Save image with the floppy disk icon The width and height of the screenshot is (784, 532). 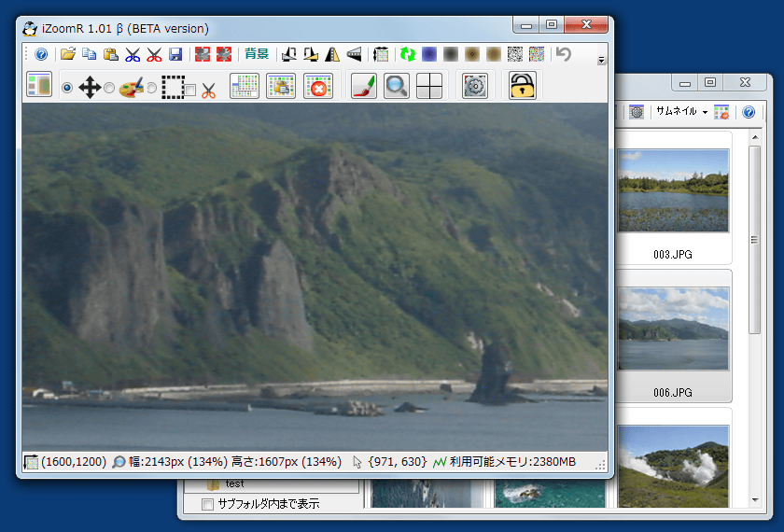pyautogui.click(x=175, y=54)
